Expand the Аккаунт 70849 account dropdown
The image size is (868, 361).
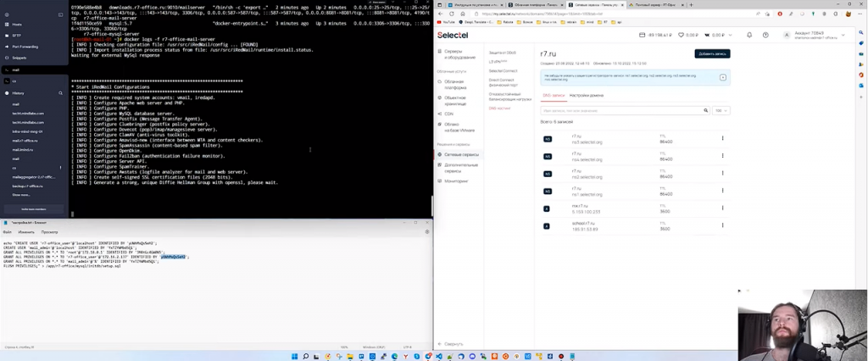(843, 35)
